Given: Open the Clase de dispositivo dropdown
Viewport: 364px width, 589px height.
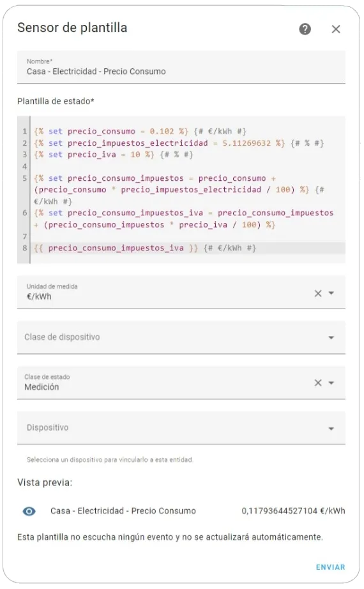Looking at the screenshot, I should coord(181,337).
